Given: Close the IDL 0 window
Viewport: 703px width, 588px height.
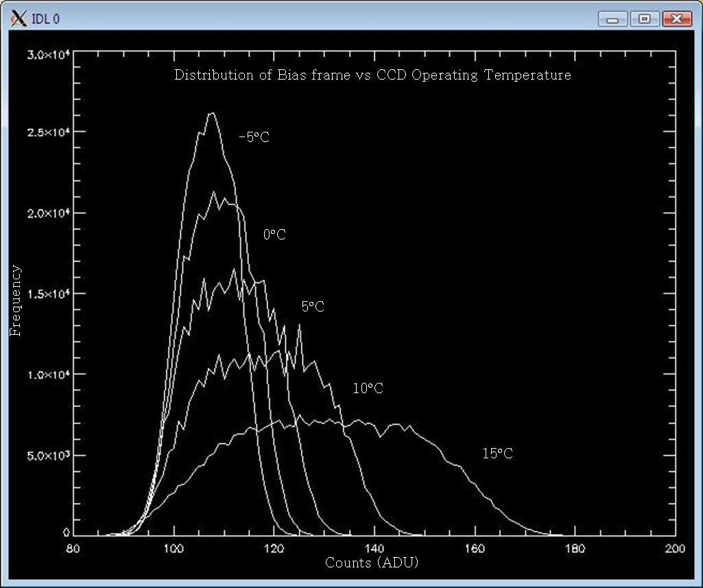Looking at the screenshot, I should click(676, 19).
